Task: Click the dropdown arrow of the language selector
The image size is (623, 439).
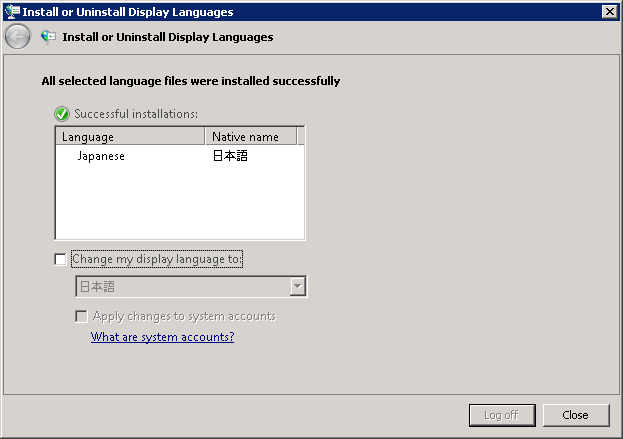Action: tap(297, 287)
